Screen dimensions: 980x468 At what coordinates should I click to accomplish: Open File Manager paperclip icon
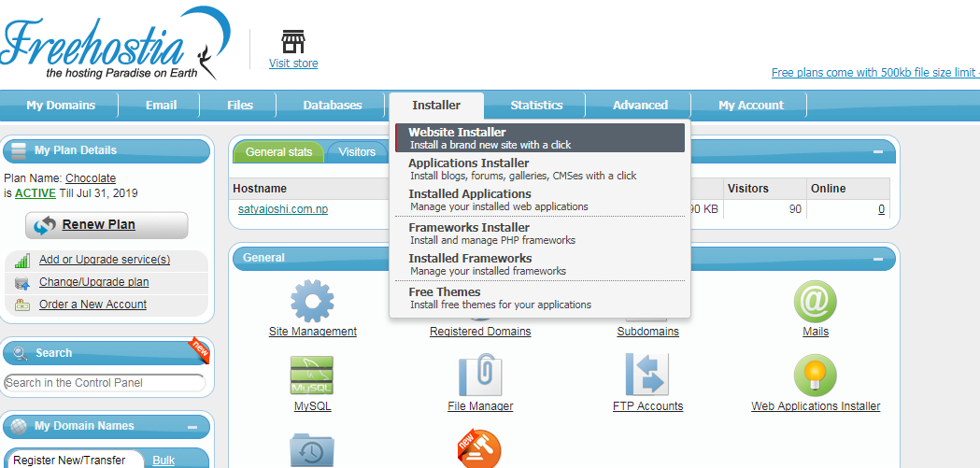click(480, 376)
